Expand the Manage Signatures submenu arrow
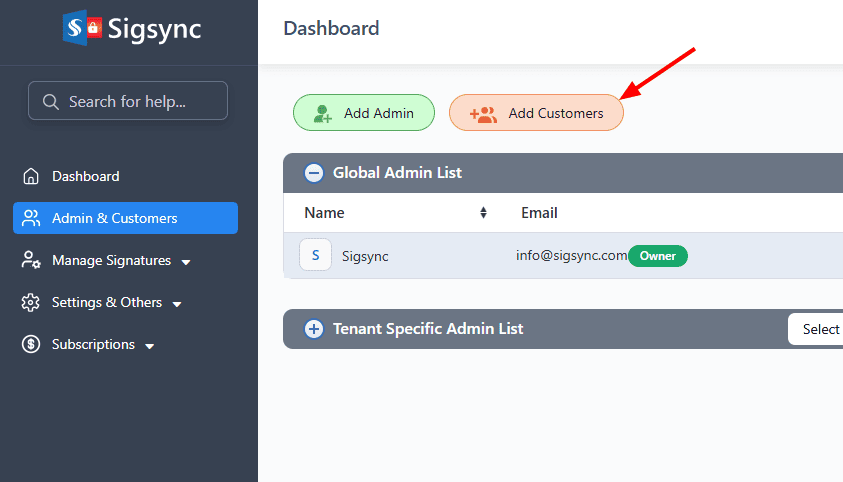The width and height of the screenshot is (843, 482). point(186,262)
